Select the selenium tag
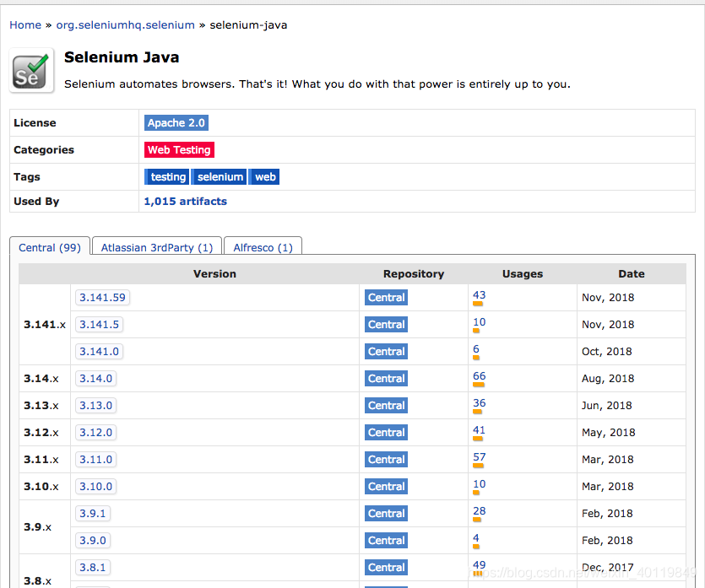 [220, 177]
